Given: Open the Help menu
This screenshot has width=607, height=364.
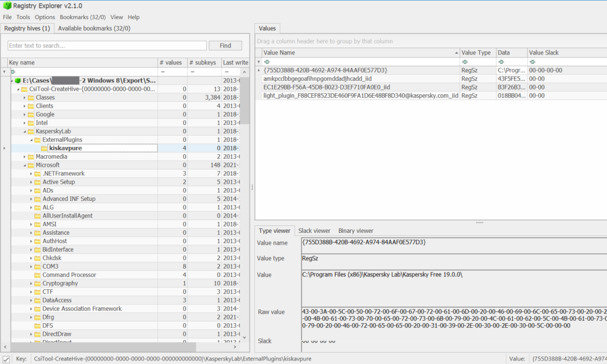Looking at the screenshot, I should pyautogui.click(x=133, y=17).
